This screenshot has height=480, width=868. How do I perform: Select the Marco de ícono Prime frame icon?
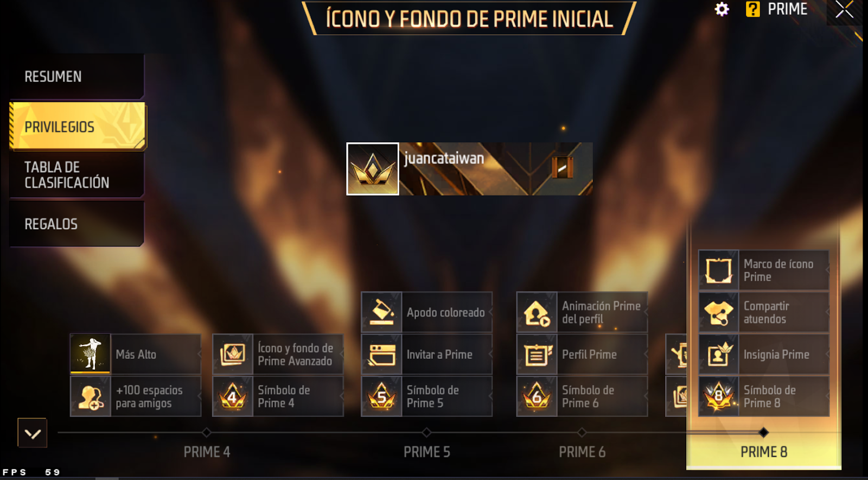[719, 270]
